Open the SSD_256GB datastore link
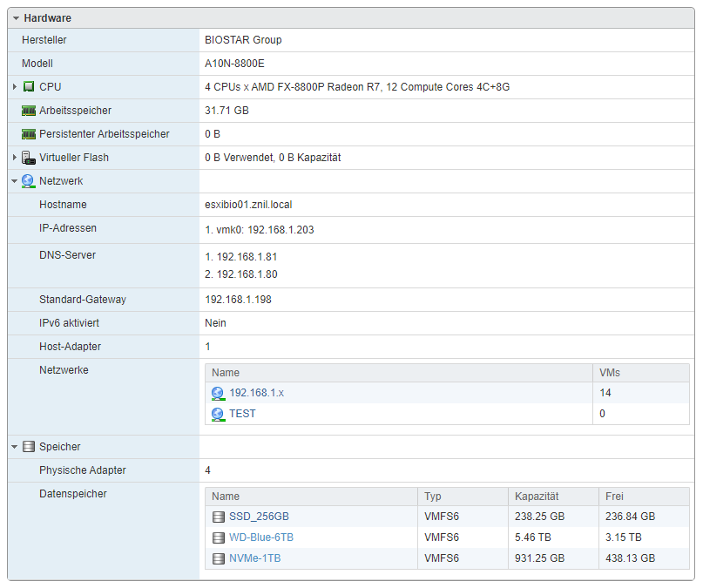The width and height of the screenshot is (703, 588). coord(259,517)
